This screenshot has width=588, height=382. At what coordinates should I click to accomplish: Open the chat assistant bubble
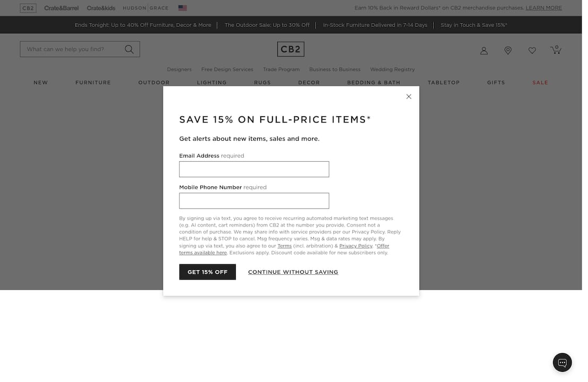click(x=562, y=362)
